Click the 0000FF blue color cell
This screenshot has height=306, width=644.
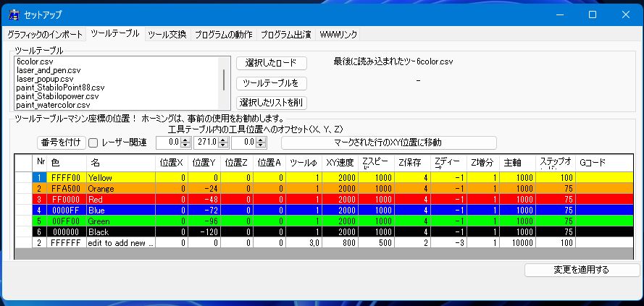point(67,211)
